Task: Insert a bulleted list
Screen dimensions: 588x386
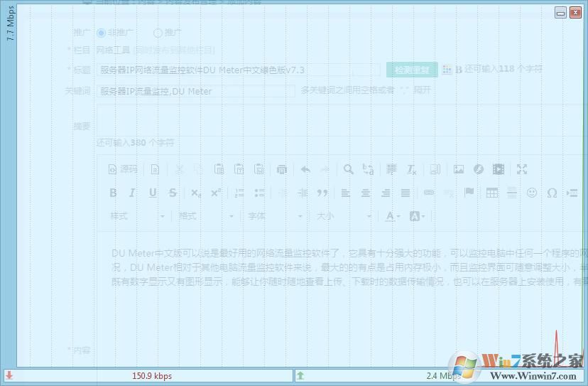Action: point(259,193)
